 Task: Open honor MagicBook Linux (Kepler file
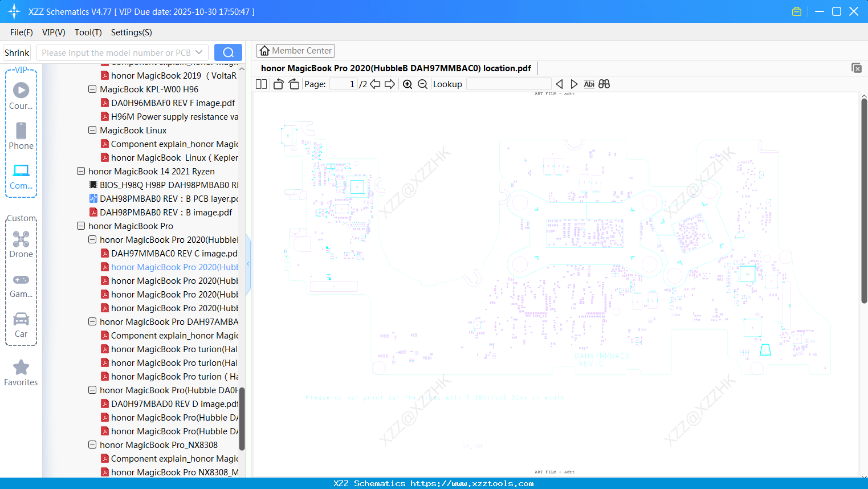coord(170,157)
